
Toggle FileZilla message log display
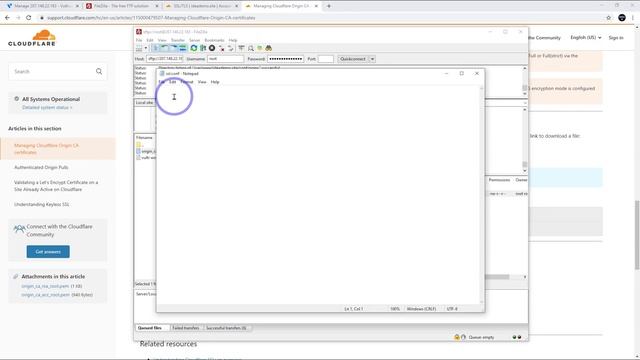coord(156,48)
